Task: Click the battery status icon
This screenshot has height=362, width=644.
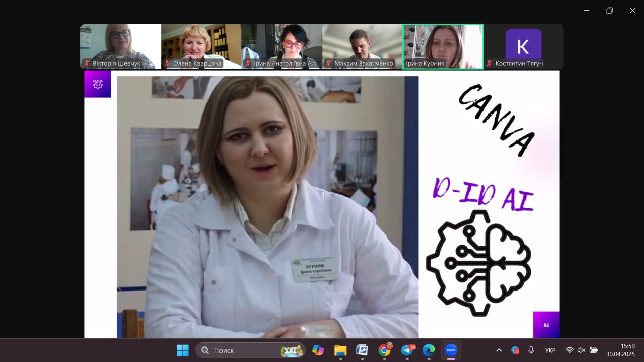Action: [x=594, y=350]
